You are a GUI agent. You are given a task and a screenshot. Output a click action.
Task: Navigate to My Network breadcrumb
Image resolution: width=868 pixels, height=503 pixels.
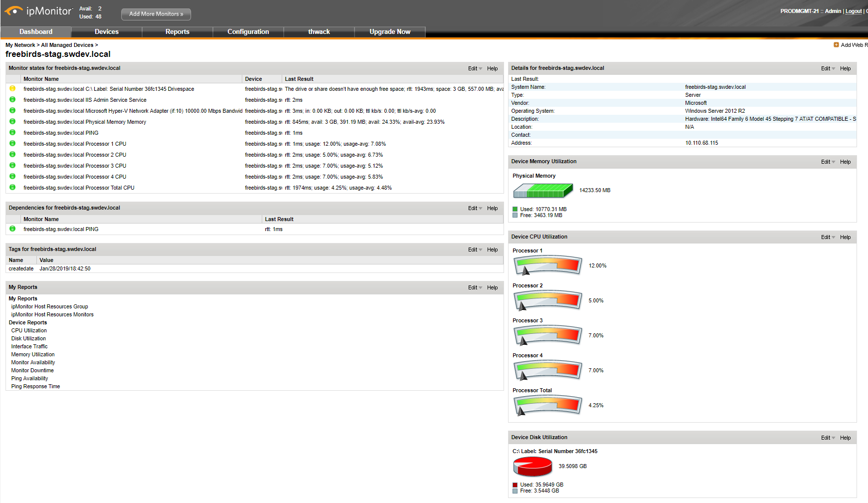pyautogui.click(x=20, y=45)
